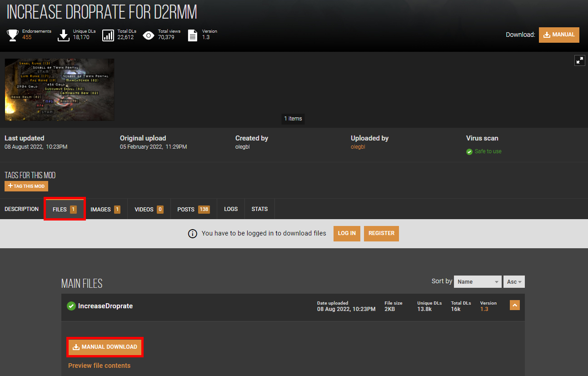
Task: Download via the top MANUAL button
Action: click(559, 35)
